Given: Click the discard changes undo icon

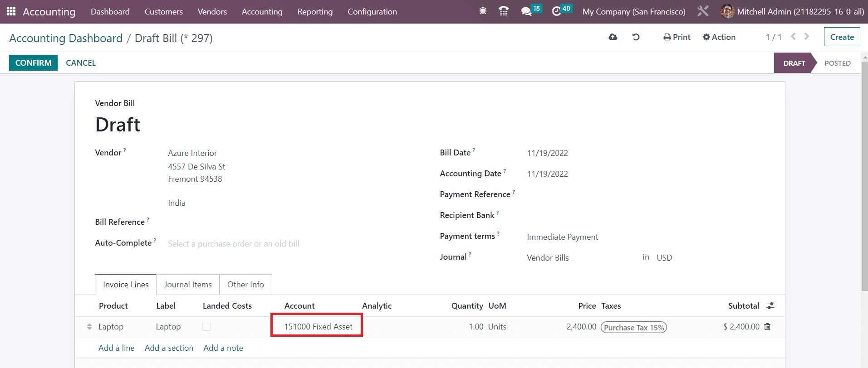Looking at the screenshot, I should 636,37.
